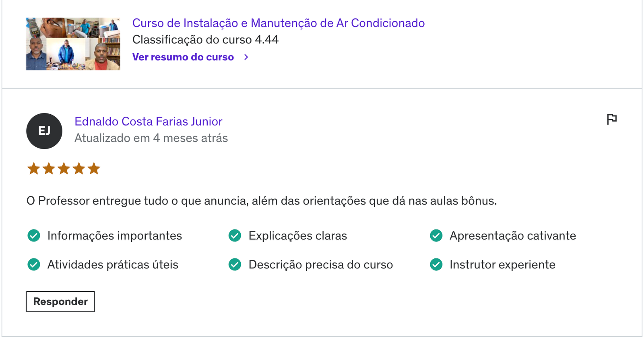Click the third rating star
644x338 pixels.
click(64, 169)
